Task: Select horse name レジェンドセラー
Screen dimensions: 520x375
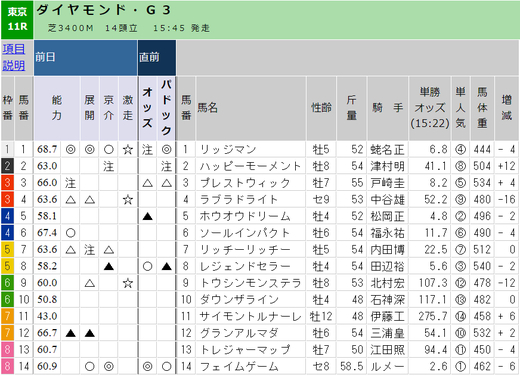Action: pyautogui.click(x=245, y=266)
